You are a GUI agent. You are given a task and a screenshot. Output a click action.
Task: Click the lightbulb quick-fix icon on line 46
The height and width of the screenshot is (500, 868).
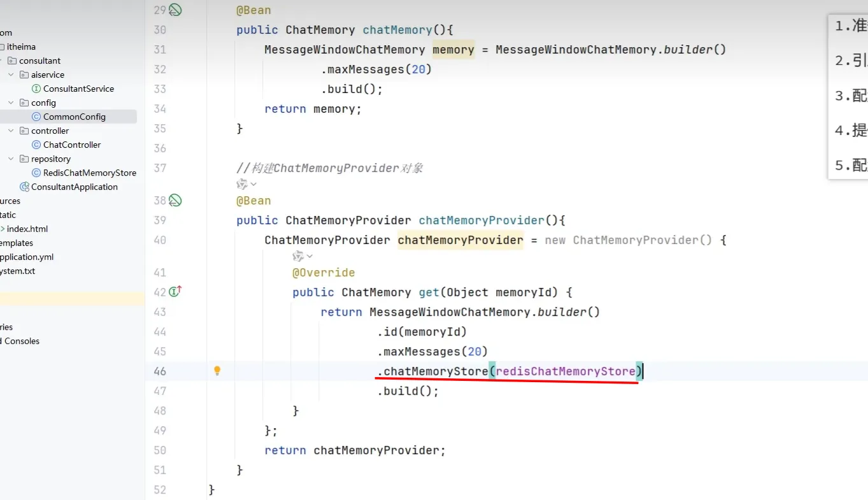[217, 371]
